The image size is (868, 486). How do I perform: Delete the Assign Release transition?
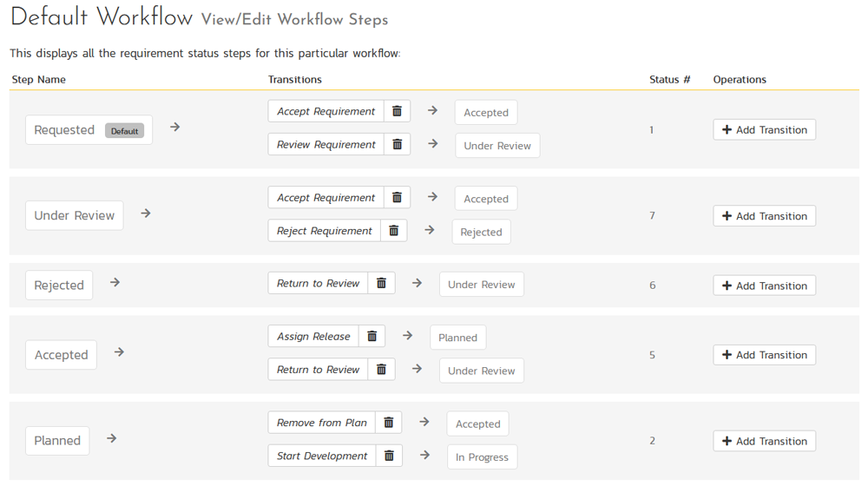click(372, 337)
